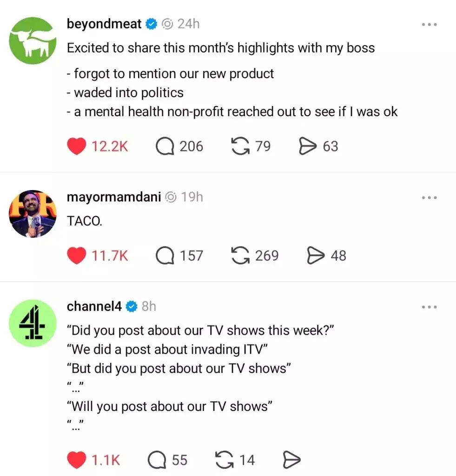This screenshot has width=456, height=476.
Task: Click channel4's verified checkmark
Action: coord(131,306)
